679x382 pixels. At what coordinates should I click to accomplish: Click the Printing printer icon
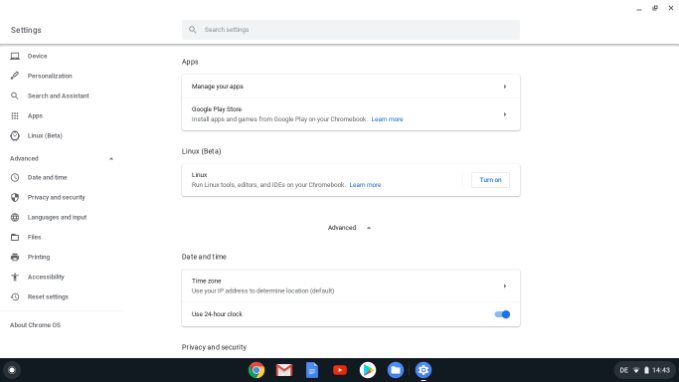pyautogui.click(x=15, y=257)
